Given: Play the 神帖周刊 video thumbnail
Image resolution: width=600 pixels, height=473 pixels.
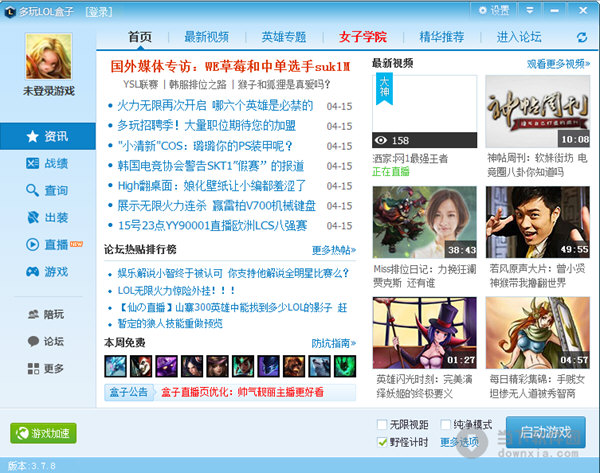Looking at the screenshot, I should [538, 111].
